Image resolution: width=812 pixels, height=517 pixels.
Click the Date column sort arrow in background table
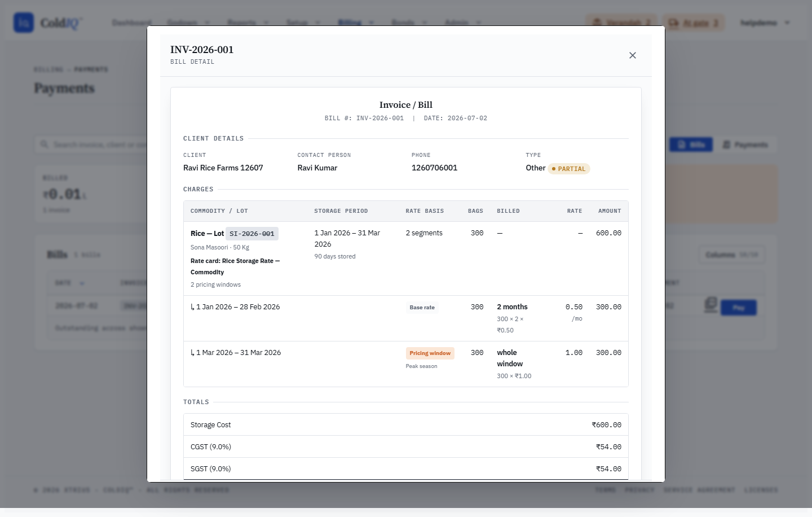coord(82,283)
